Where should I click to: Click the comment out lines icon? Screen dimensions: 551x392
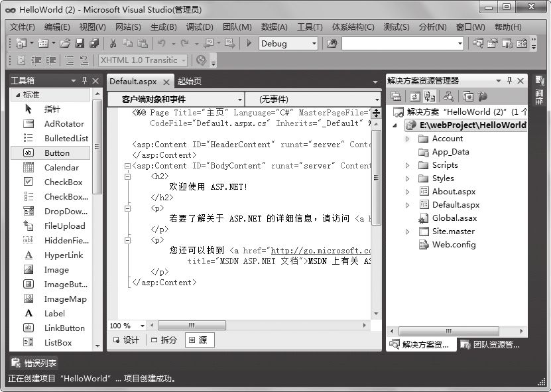click(70, 60)
